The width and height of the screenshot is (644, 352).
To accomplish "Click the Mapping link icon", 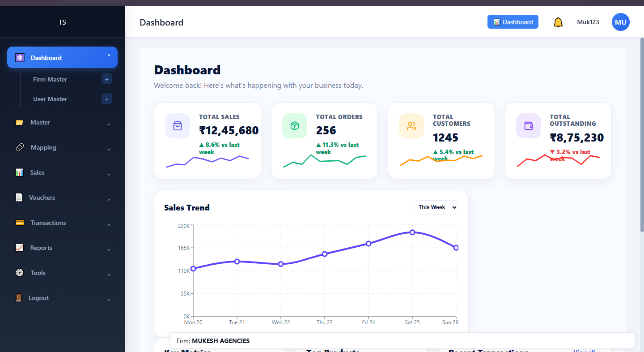I will tap(20, 147).
